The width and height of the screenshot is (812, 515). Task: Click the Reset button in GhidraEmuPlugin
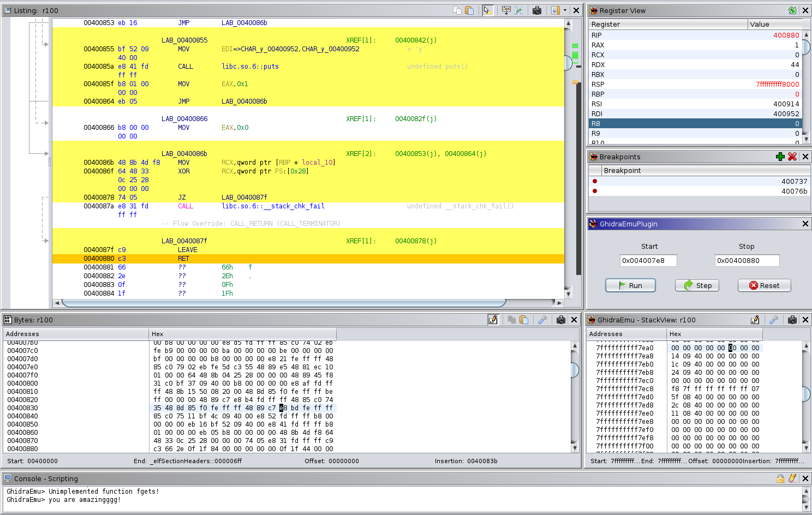click(764, 285)
